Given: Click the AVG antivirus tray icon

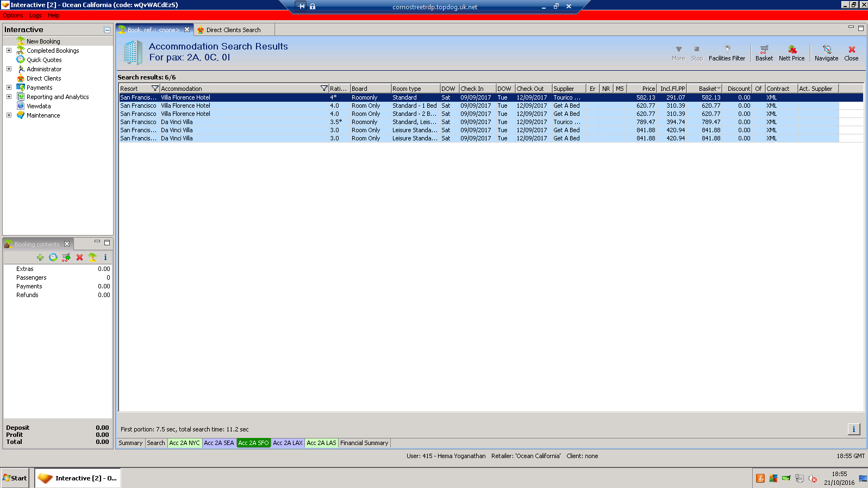Looking at the screenshot, I should point(773,478).
